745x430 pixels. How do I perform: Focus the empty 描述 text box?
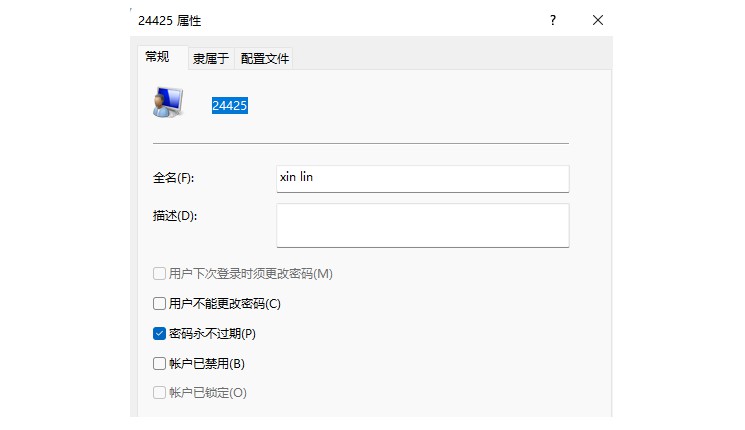pos(422,225)
